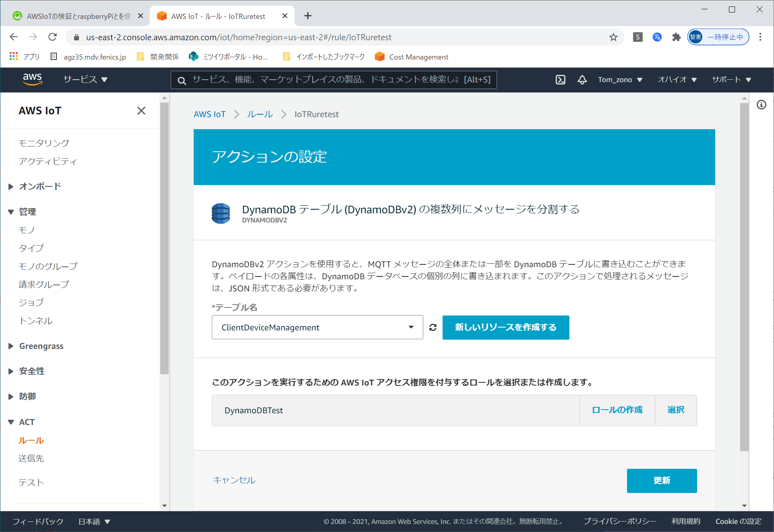Image resolution: width=774 pixels, height=532 pixels.
Task: Close the AWS IoT sidebar panel
Action: coord(141,111)
